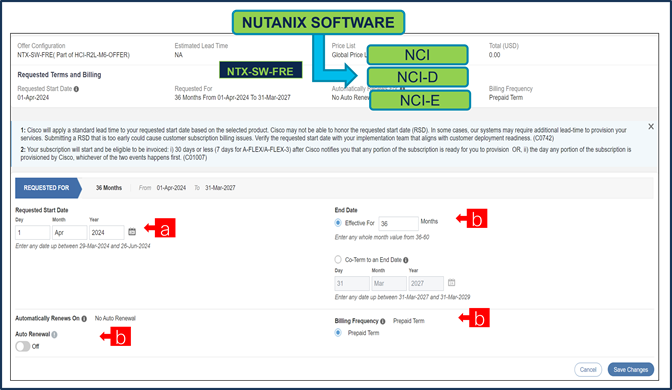Select the Prepaid Term radio button
672x390 pixels.
coord(338,333)
